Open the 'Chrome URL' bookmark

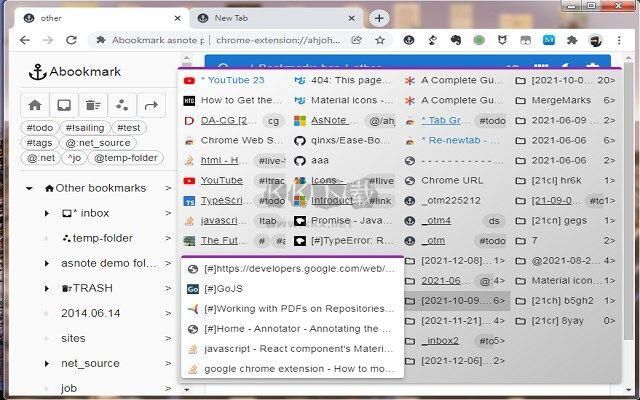click(x=454, y=180)
